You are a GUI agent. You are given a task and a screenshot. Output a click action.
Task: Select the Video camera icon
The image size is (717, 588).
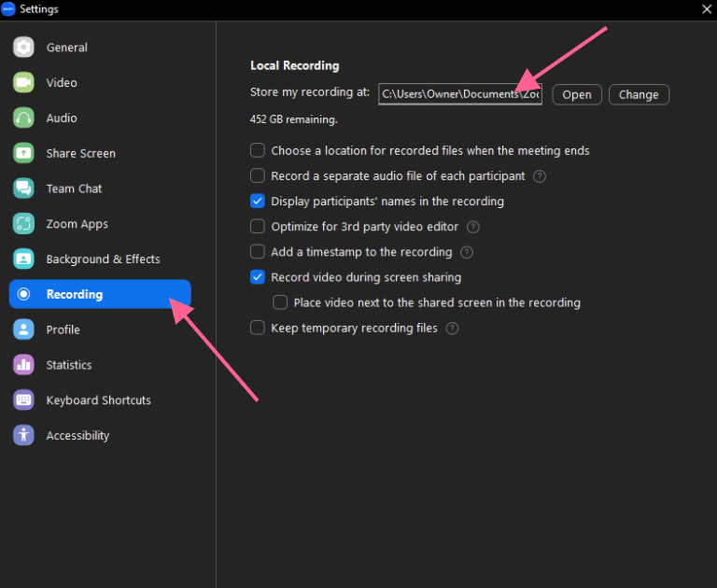[23, 82]
